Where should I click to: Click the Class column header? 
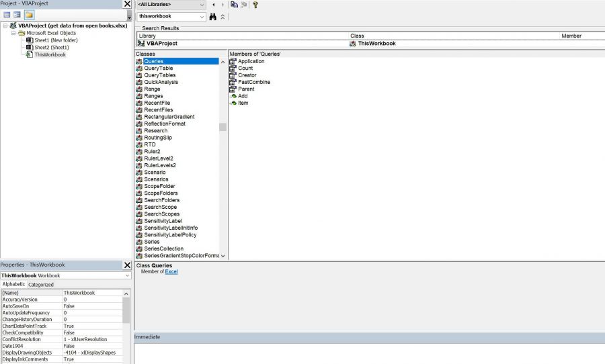[x=454, y=36]
